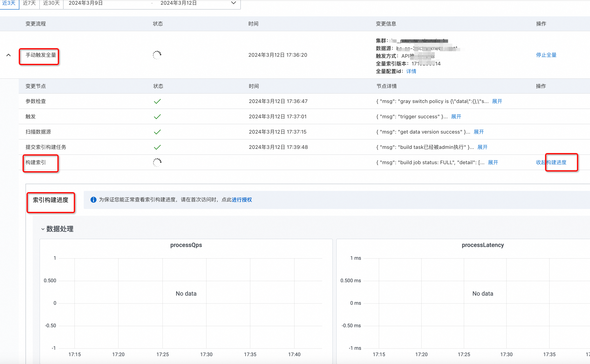Screen dimensions: 590x364
Task: Click the 参数检查 node label
Action: click(36, 101)
